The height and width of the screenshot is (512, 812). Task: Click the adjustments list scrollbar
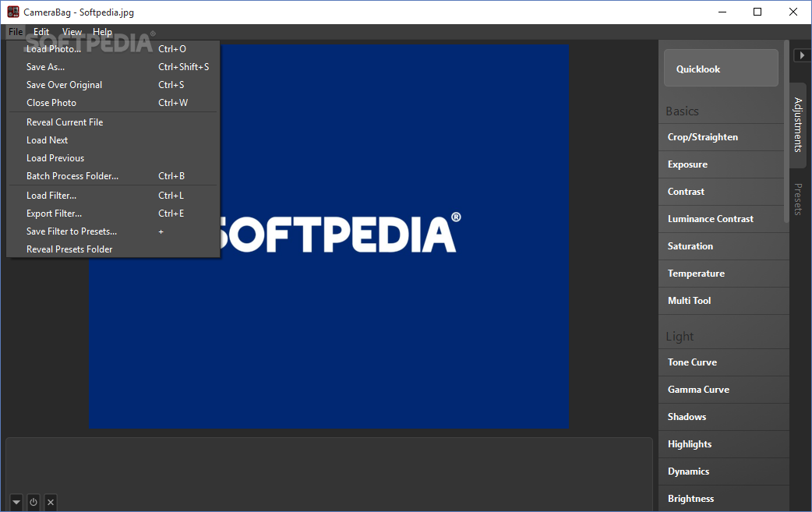(786, 131)
